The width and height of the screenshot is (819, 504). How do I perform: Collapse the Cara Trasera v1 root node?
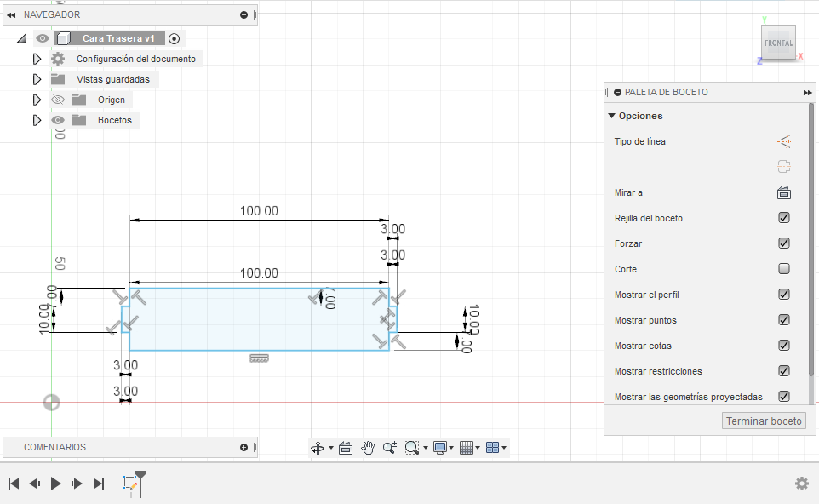[x=21, y=38]
